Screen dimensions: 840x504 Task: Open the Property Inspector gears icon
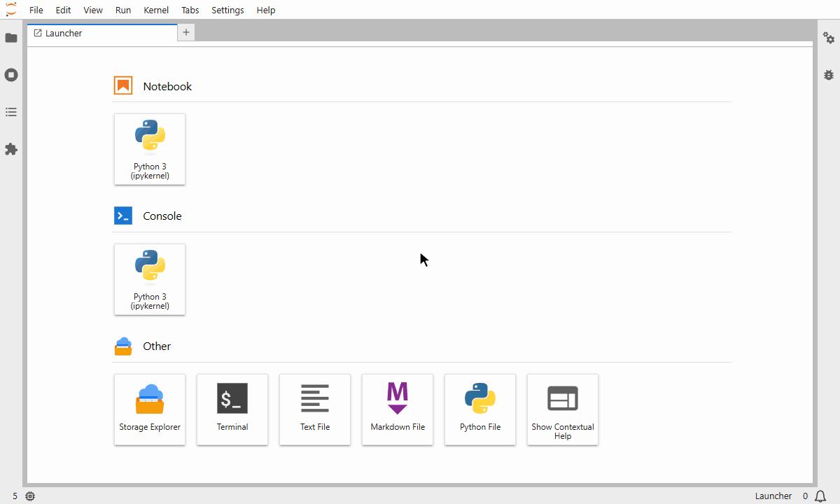829,38
